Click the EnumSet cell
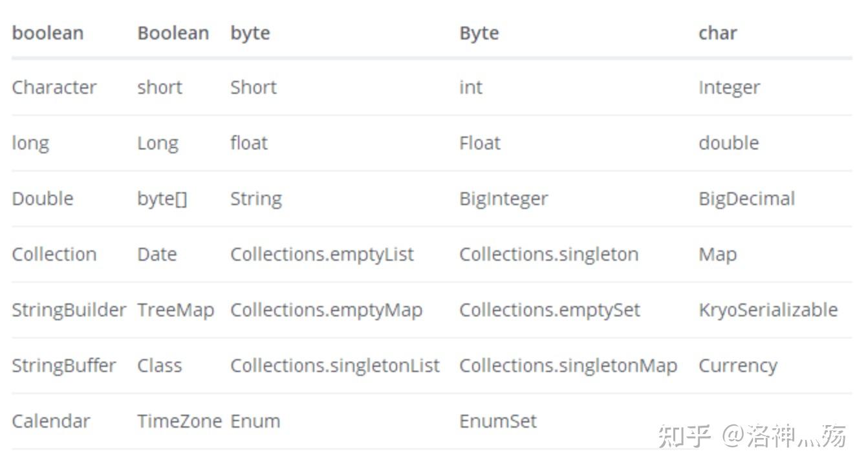 (498, 421)
